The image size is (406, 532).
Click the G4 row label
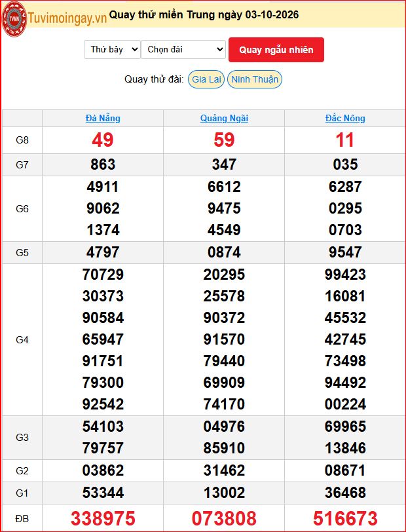click(22, 339)
